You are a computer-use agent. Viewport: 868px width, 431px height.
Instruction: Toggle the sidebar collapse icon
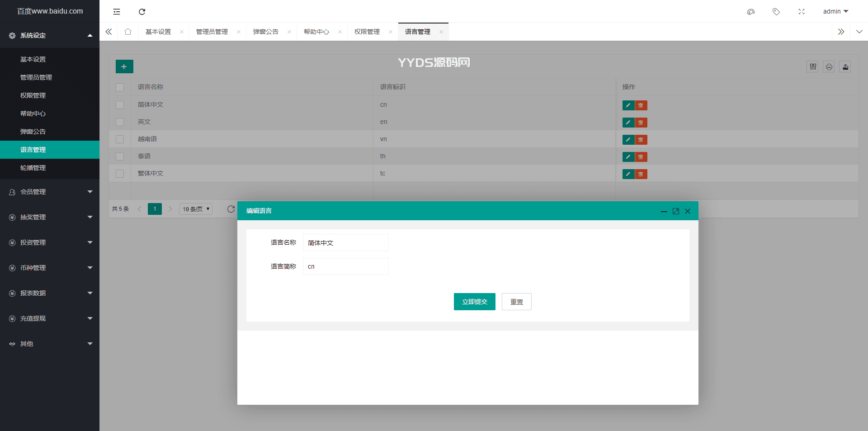pyautogui.click(x=117, y=12)
